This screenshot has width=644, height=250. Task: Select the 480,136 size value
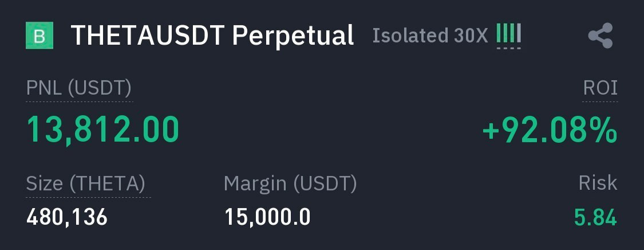[67, 217]
